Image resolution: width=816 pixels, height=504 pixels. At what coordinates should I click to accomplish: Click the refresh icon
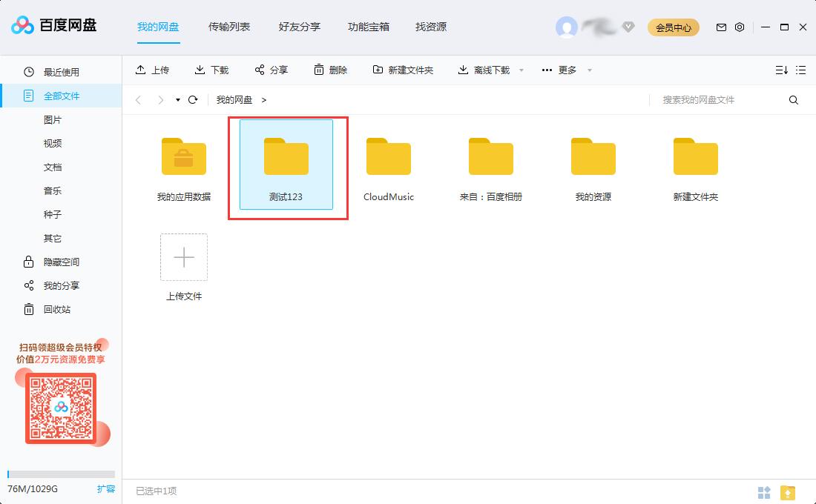[x=193, y=100]
